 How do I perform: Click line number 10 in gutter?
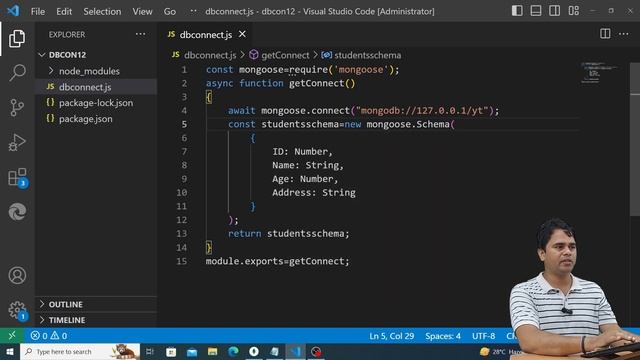coord(182,193)
